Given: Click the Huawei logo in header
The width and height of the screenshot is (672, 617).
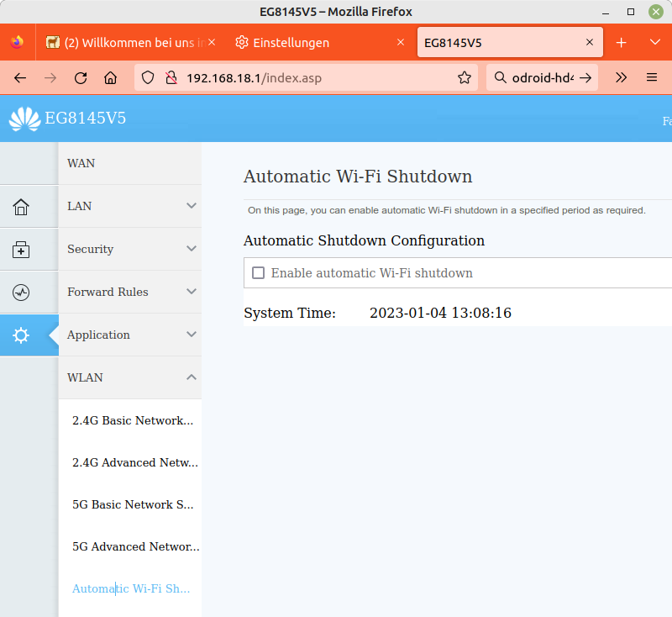Looking at the screenshot, I should tap(24, 119).
